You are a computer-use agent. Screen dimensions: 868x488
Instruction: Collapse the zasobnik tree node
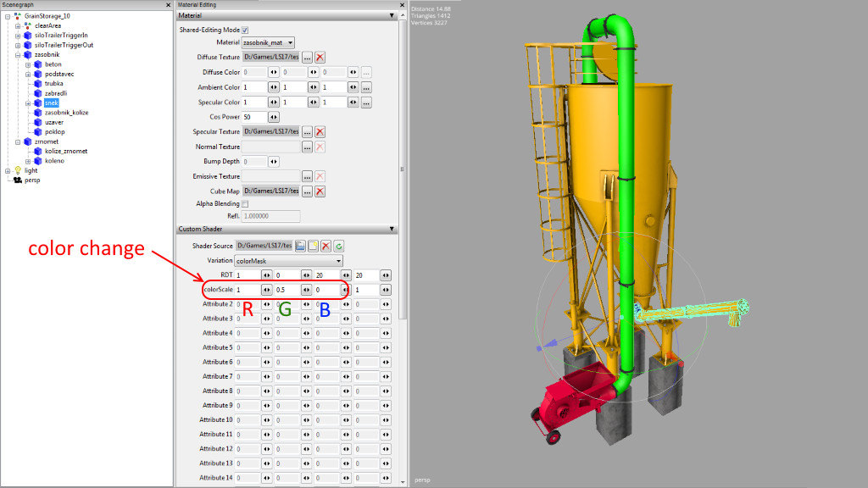coord(18,54)
